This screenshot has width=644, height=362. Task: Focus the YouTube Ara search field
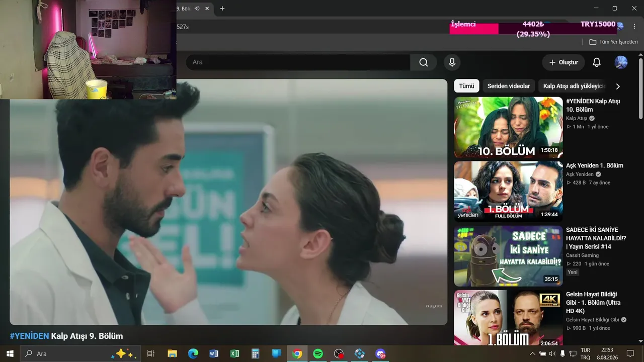point(298,62)
